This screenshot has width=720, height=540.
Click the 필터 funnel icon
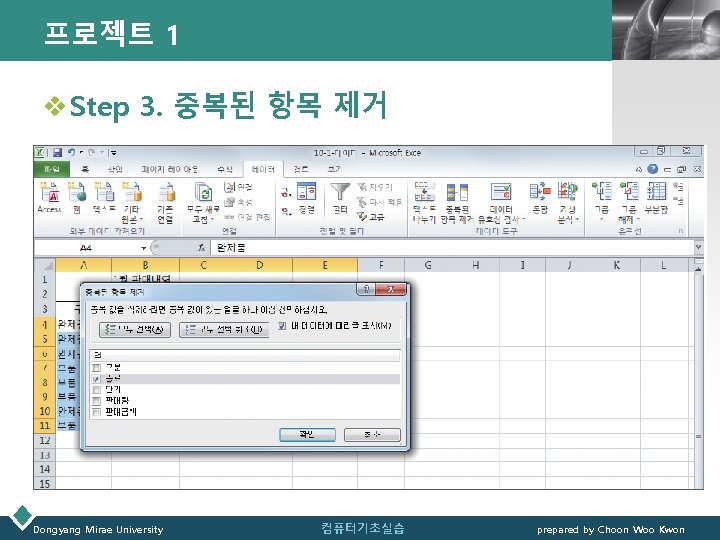point(340,192)
